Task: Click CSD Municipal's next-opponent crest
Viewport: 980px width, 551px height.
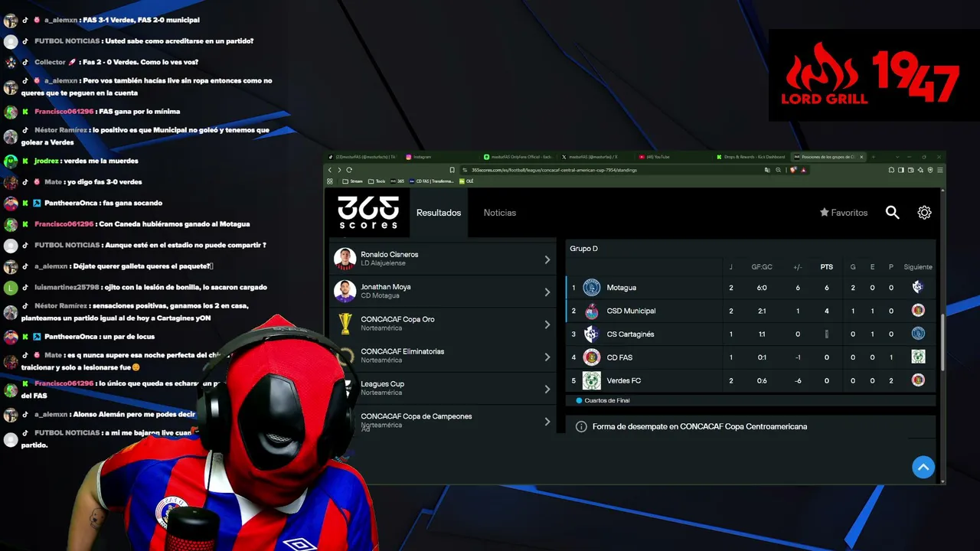Action: 918,311
